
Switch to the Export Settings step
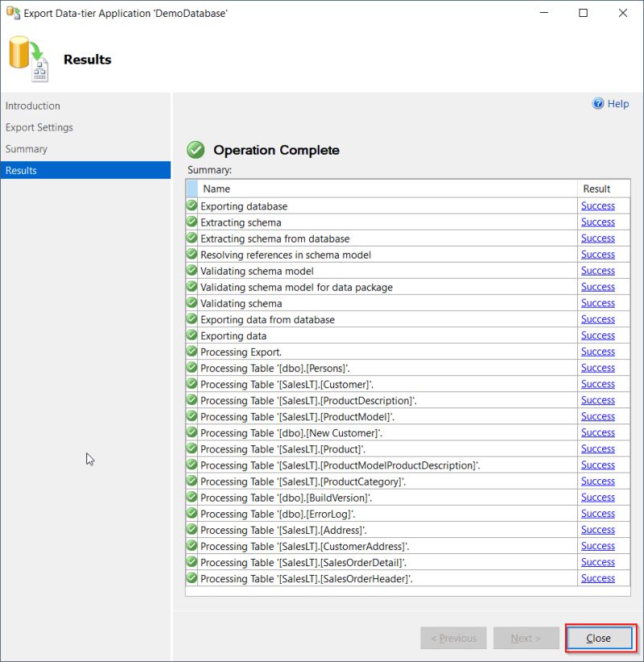click(39, 127)
